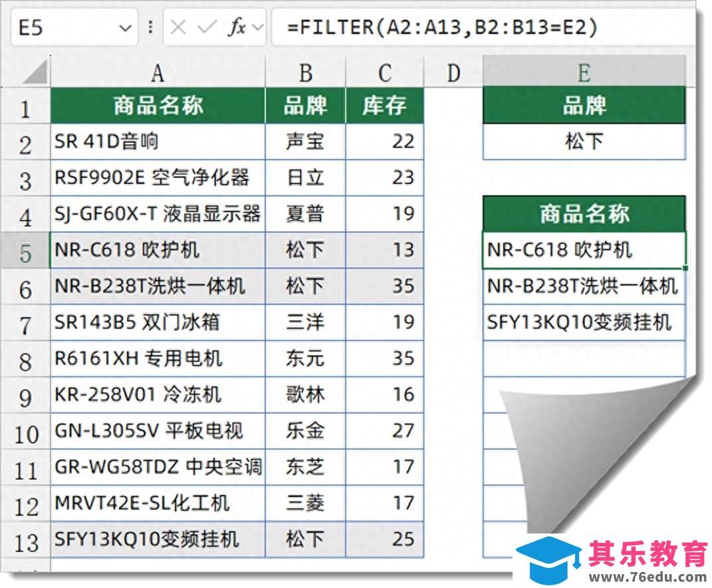Select row 2 header
The image size is (712, 588).
point(25,142)
